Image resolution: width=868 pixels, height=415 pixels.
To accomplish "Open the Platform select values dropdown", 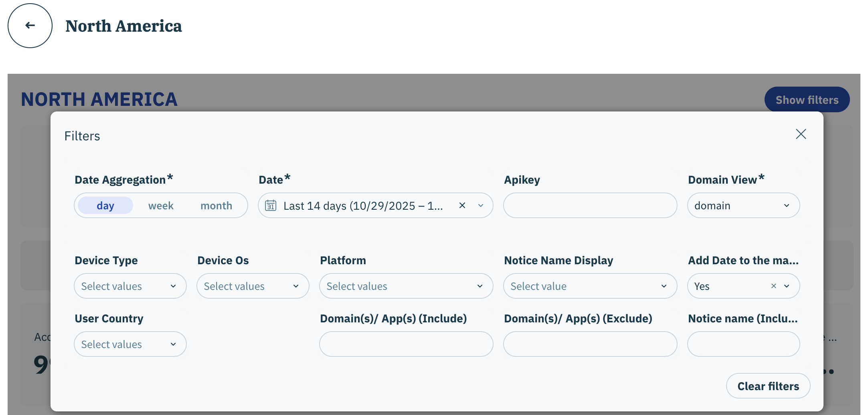I will click(406, 286).
